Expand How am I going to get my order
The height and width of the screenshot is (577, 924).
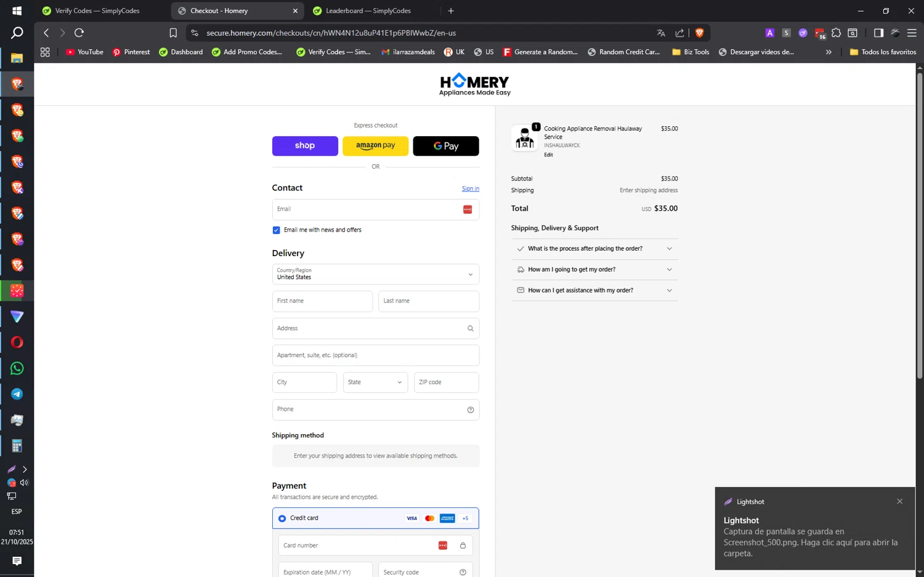[594, 270]
